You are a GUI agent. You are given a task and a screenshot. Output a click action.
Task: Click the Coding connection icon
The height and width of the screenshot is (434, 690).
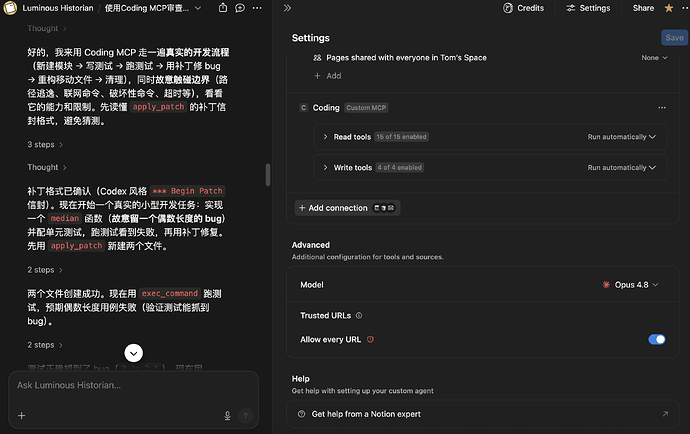tap(303, 108)
